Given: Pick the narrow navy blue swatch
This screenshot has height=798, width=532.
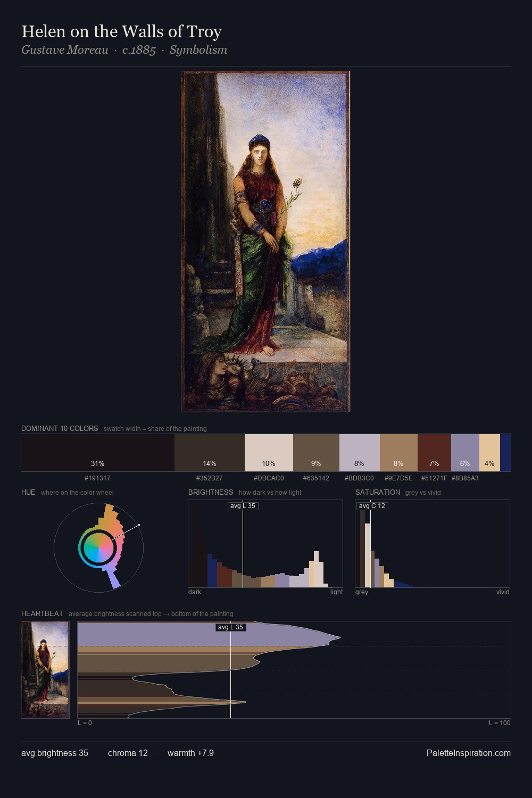Looking at the screenshot, I should [505, 453].
